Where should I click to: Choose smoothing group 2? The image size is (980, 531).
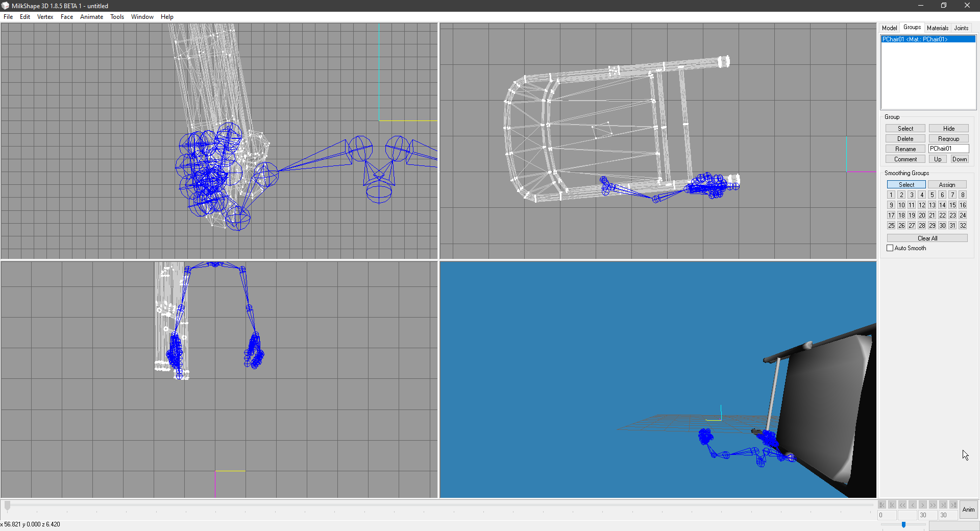[901, 195]
